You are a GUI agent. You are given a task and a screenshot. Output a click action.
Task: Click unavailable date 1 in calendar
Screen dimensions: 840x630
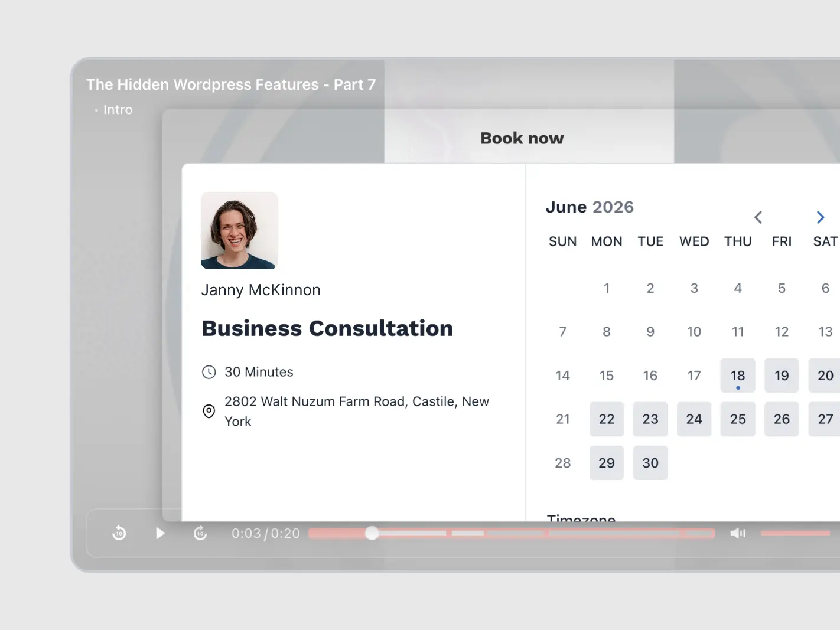(607, 288)
